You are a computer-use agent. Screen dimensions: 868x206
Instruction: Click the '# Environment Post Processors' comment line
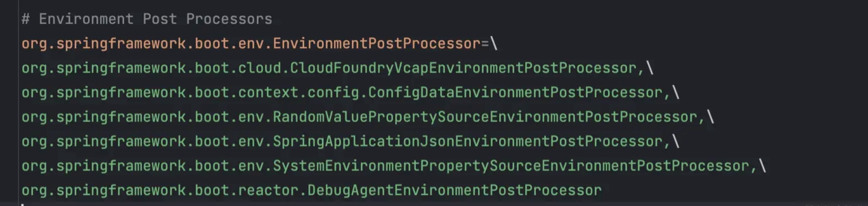147,19
